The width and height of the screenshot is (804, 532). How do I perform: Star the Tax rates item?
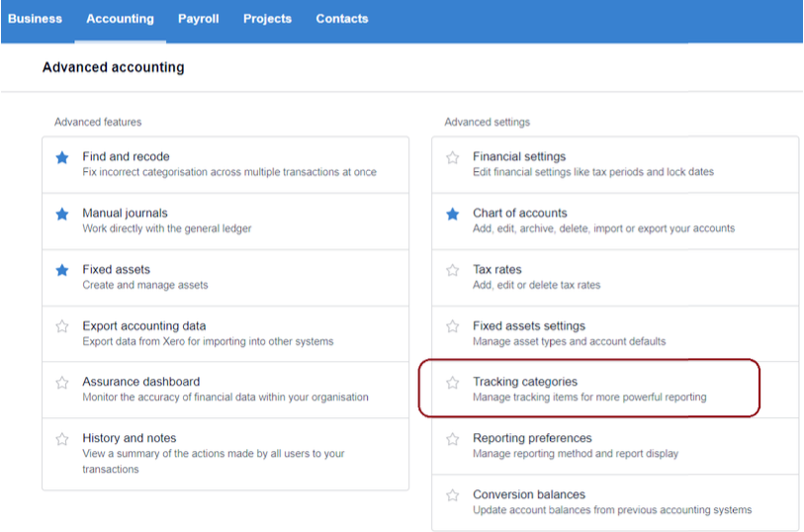(452, 270)
